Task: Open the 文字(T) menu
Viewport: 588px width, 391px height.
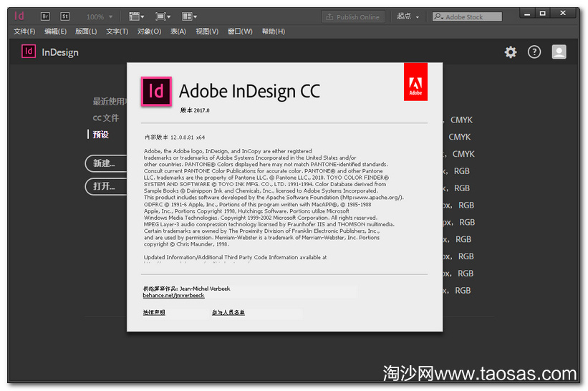Action: pos(117,32)
